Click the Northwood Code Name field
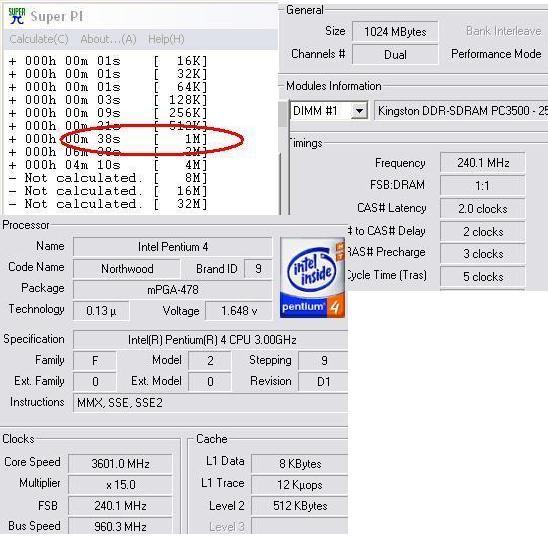 [x=127, y=269]
